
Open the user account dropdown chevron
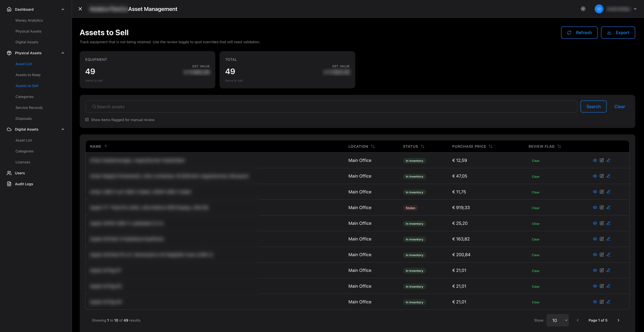click(x=635, y=9)
